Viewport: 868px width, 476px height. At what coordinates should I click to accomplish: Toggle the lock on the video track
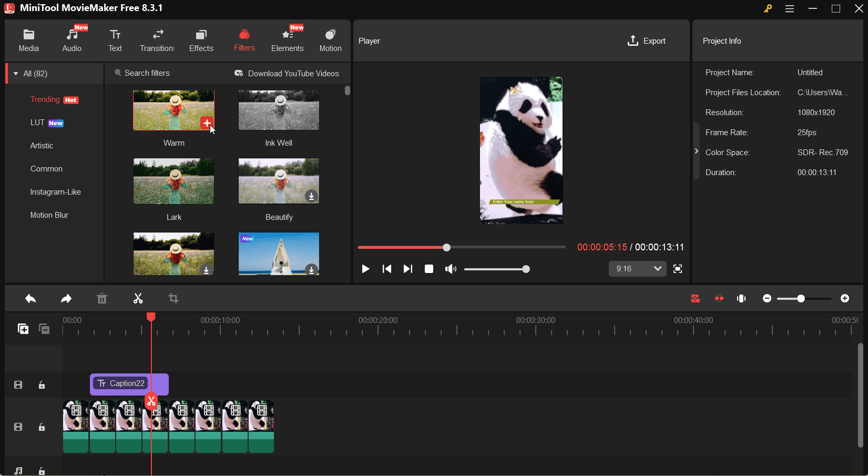[42, 427]
